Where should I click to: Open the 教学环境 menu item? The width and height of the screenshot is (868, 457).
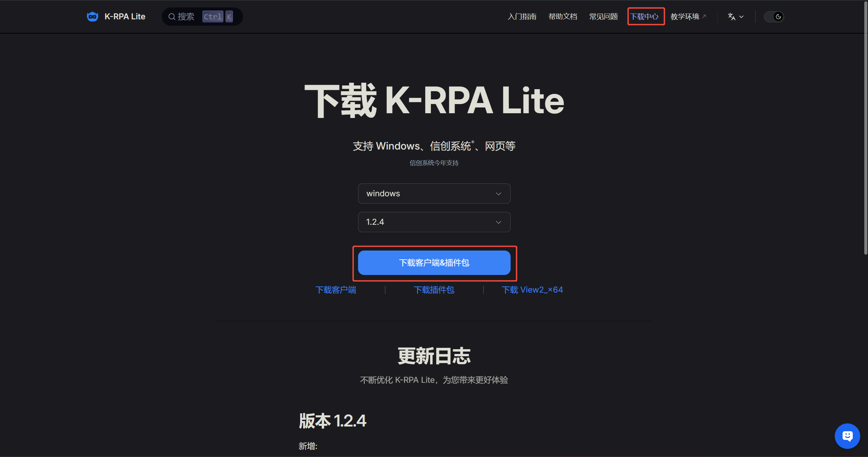tap(685, 17)
